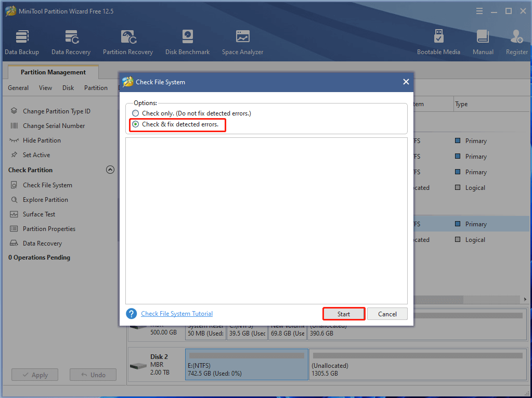Open the Check File System Tutorial link
Screen dimensions: 532x398
point(177,314)
